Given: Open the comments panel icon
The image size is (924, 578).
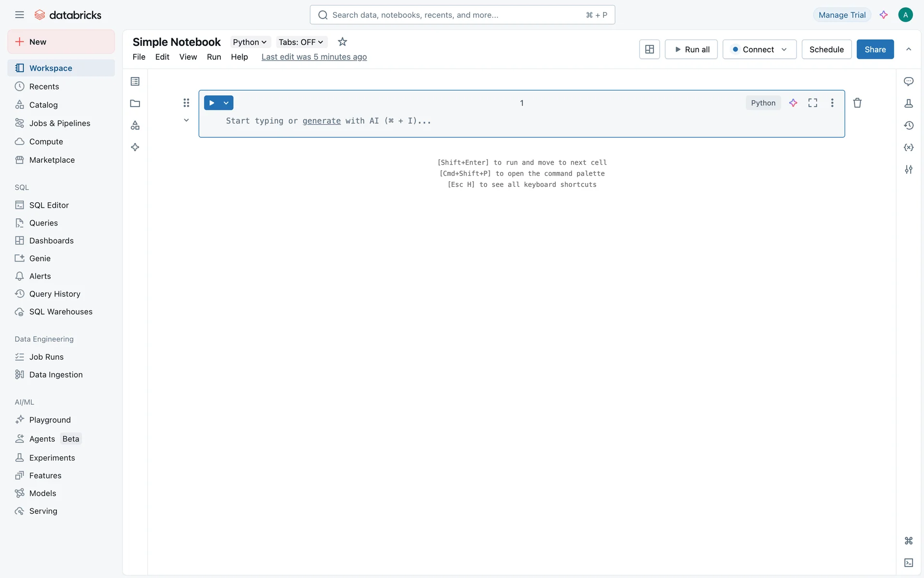Looking at the screenshot, I should coord(909,81).
